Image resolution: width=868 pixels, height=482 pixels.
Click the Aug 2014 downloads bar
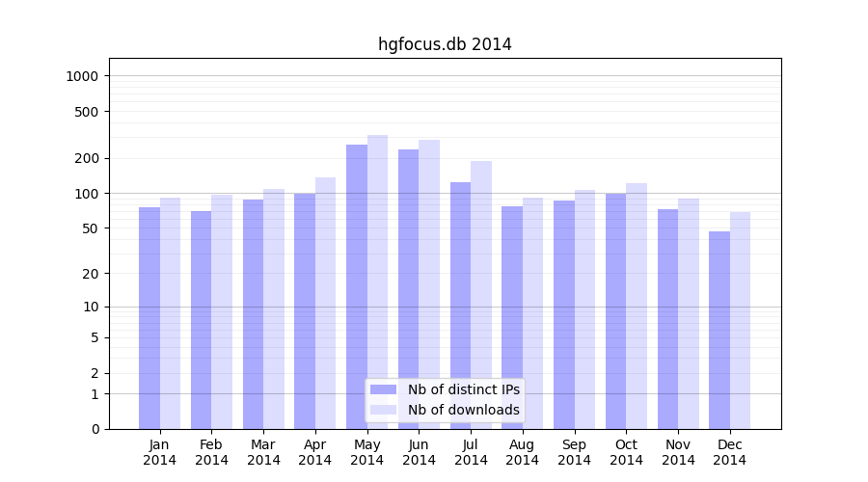coord(532,313)
